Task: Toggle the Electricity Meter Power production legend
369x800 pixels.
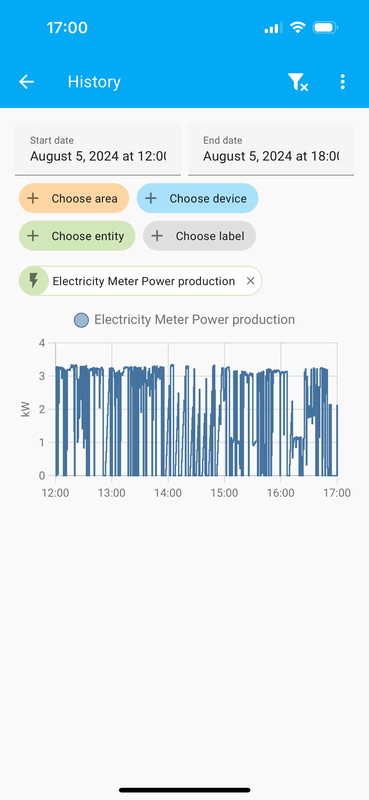Action: 184,320
